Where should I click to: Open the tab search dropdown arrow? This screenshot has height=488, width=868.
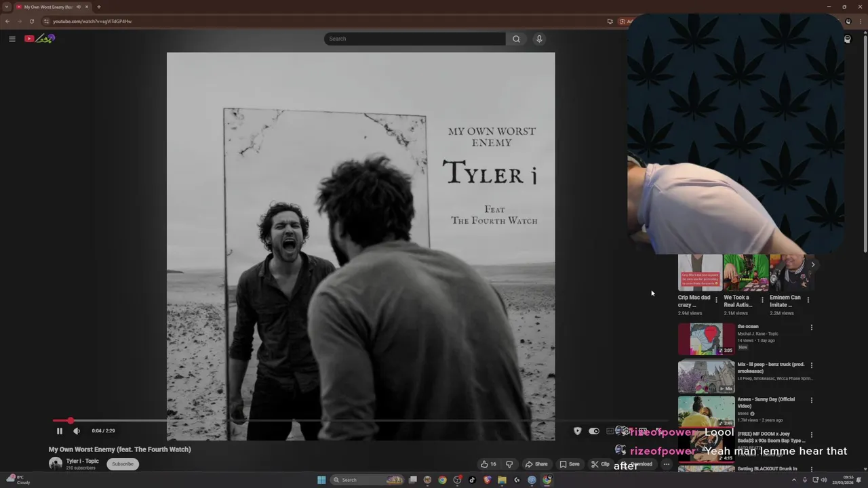[x=7, y=7]
